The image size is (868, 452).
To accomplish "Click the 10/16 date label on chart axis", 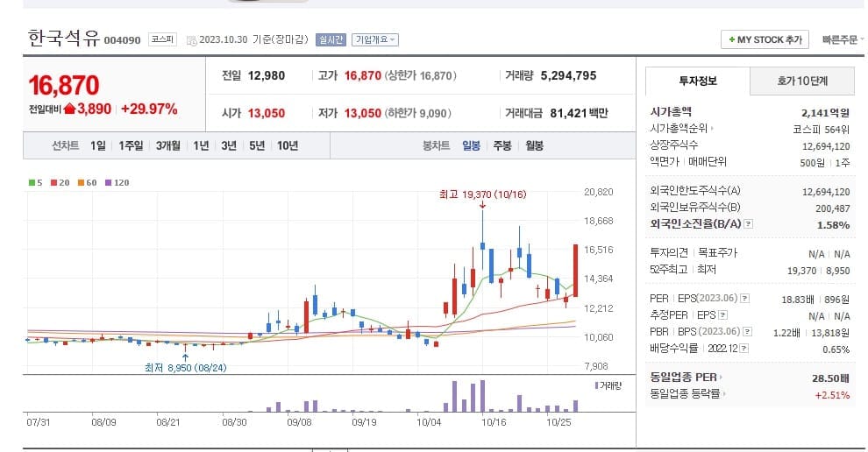I will click(494, 422).
